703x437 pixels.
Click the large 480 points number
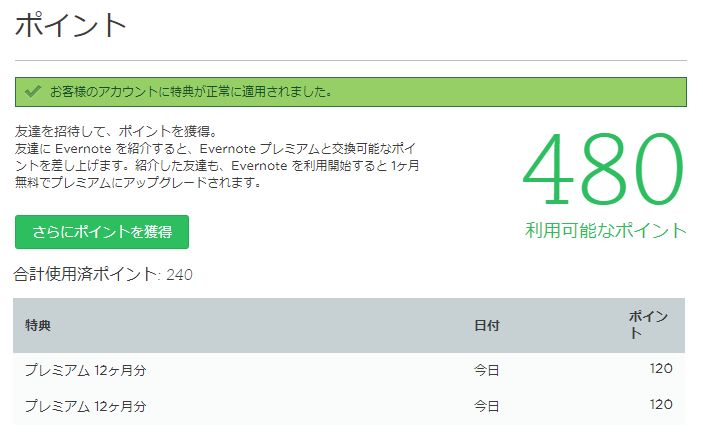pos(603,169)
